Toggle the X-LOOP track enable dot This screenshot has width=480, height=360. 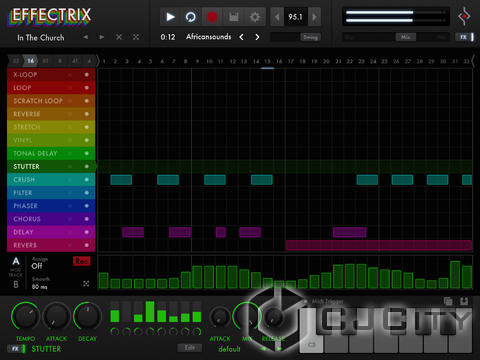coord(87,75)
